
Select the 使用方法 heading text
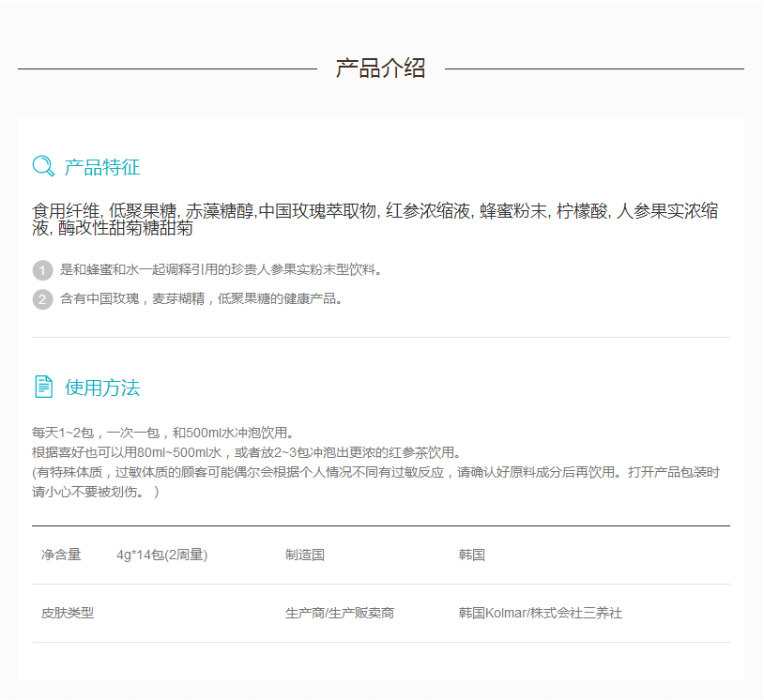102,388
